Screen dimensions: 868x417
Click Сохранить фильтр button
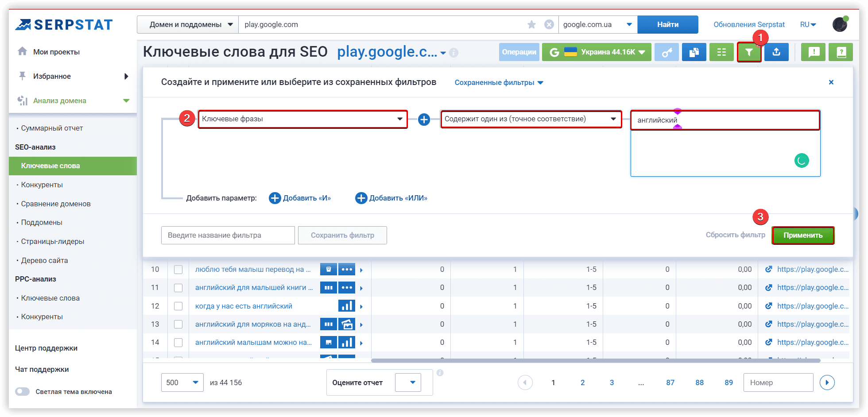(342, 236)
